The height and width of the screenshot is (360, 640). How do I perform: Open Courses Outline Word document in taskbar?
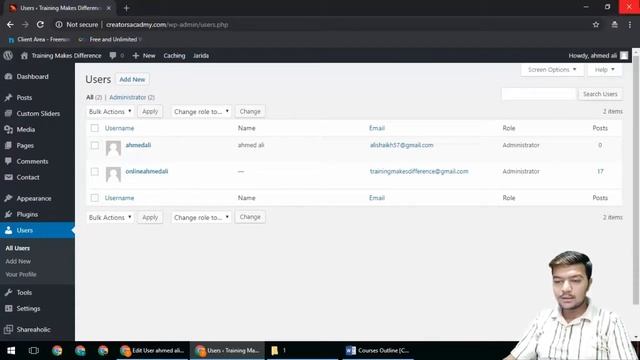pyautogui.click(x=378, y=351)
